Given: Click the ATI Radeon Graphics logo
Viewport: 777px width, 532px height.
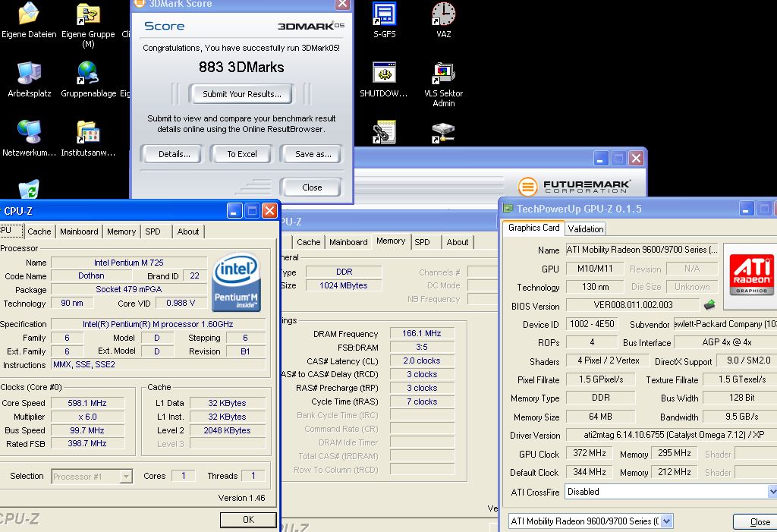Looking at the screenshot, I should pyautogui.click(x=751, y=273).
